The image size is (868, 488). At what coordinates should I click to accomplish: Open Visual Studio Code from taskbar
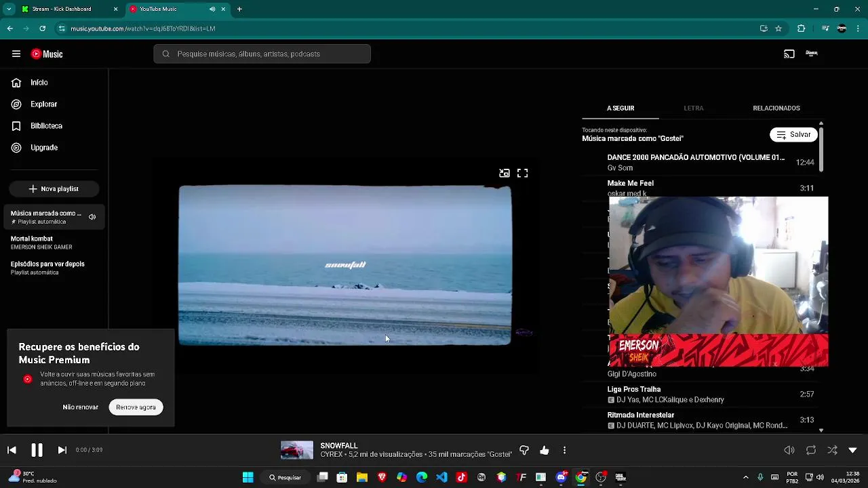pyautogui.click(x=441, y=478)
